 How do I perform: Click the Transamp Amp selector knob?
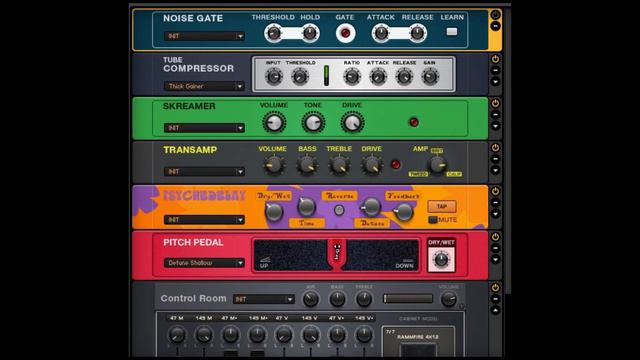pos(437,164)
